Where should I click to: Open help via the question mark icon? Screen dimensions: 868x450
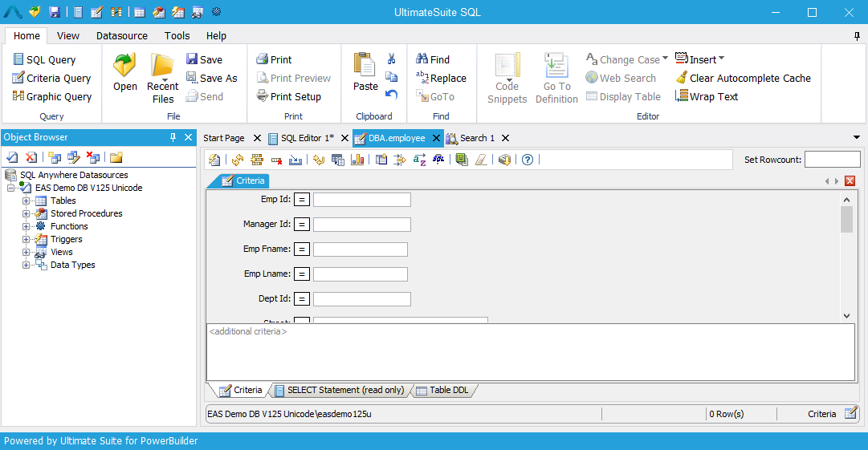coord(528,160)
